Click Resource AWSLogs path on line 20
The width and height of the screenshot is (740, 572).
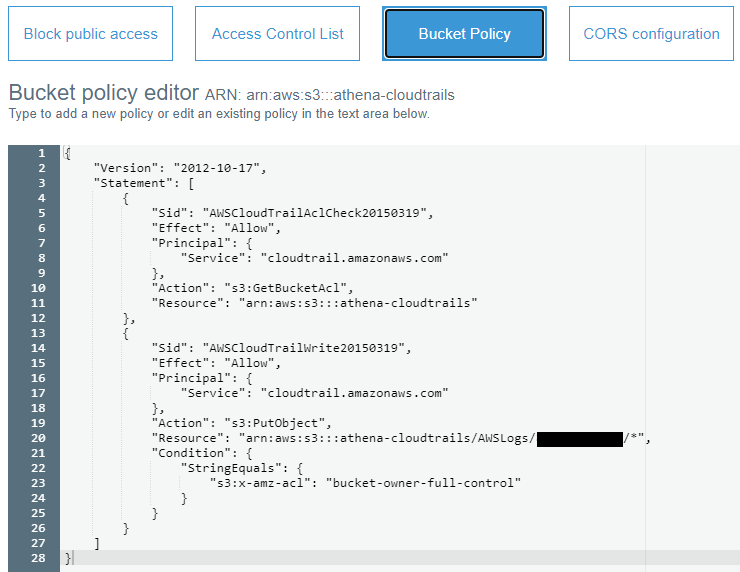442,438
